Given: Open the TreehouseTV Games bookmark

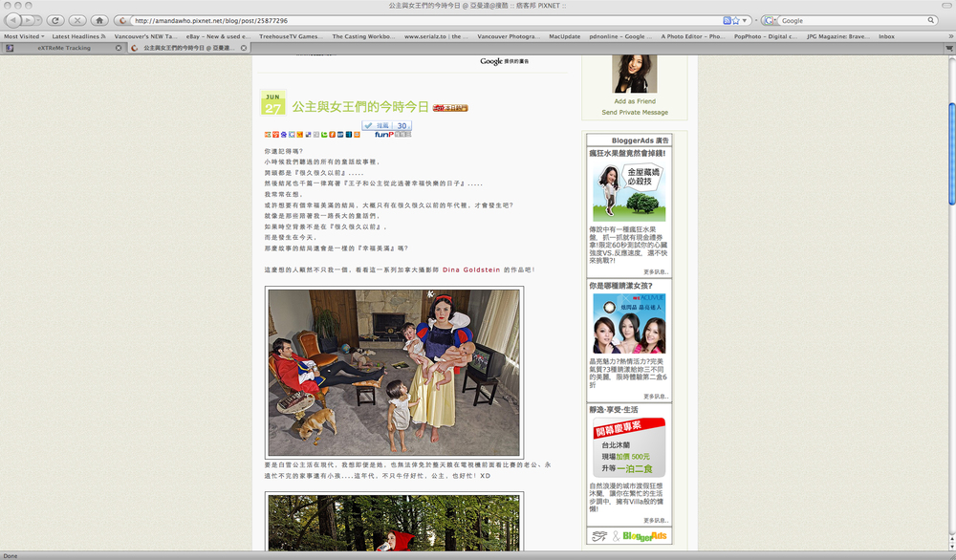Looking at the screenshot, I should (291, 36).
